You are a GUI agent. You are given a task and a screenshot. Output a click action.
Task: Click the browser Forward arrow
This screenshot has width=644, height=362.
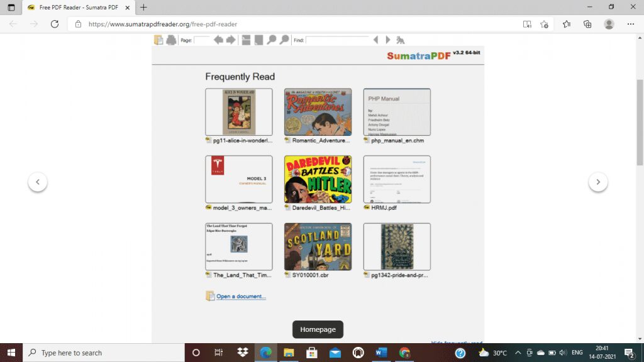pos(34,24)
